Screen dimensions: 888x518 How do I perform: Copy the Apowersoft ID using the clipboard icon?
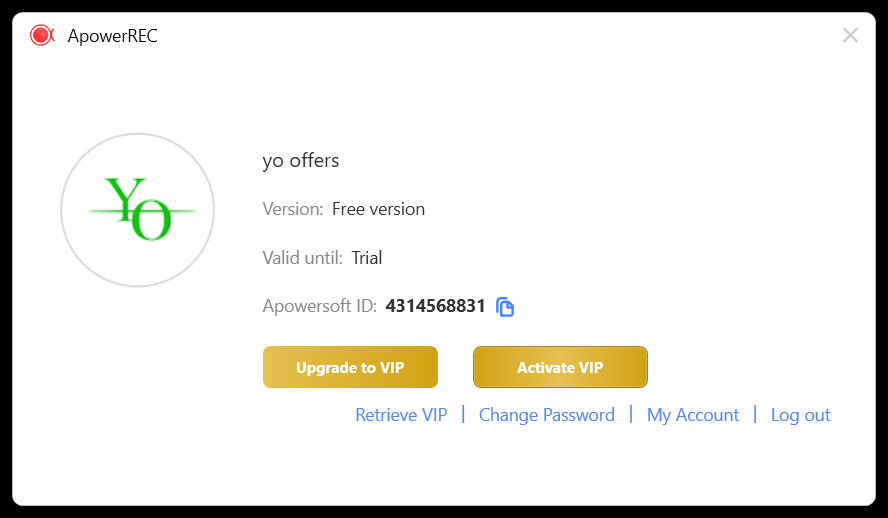coord(505,307)
